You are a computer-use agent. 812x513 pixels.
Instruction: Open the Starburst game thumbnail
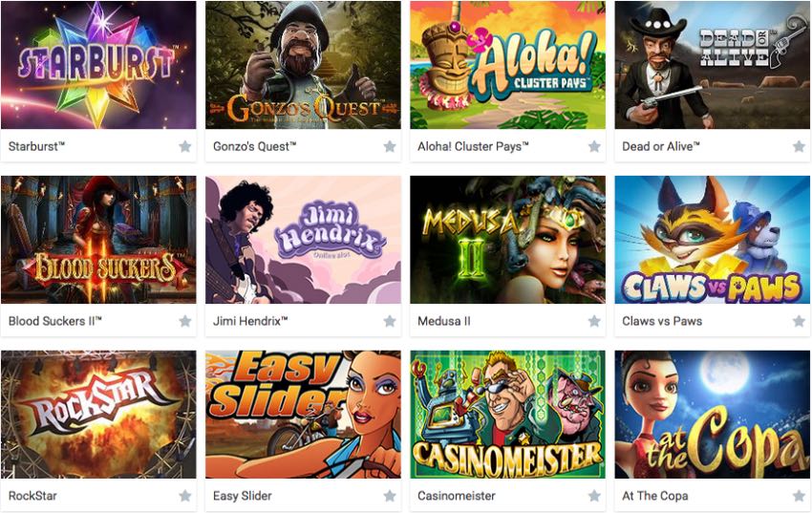pos(98,65)
